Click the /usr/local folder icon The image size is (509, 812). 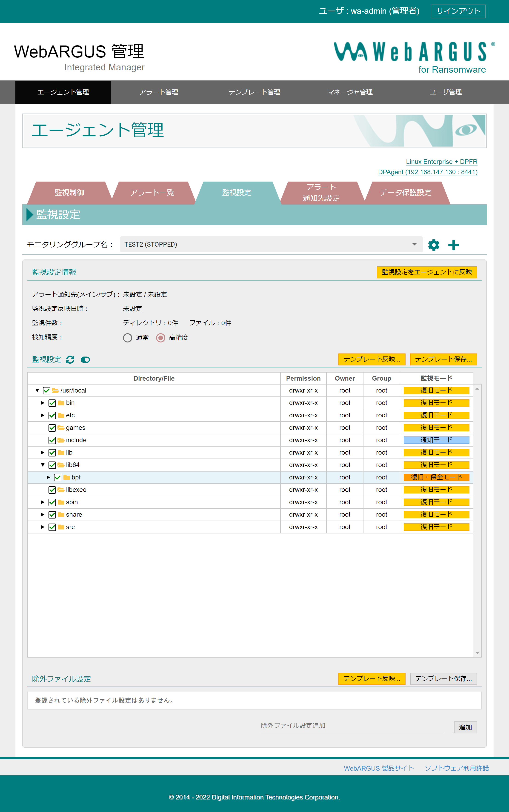pyautogui.click(x=56, y=390)
